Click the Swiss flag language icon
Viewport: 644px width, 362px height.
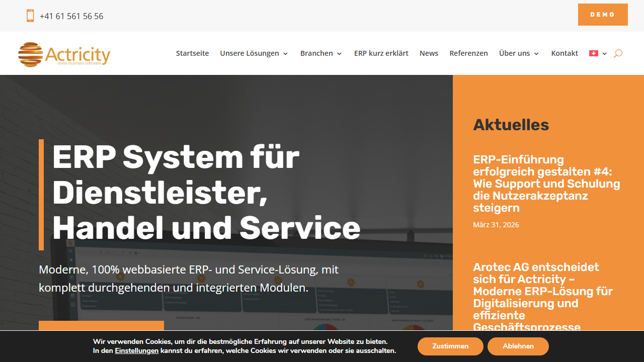point(594,53)
